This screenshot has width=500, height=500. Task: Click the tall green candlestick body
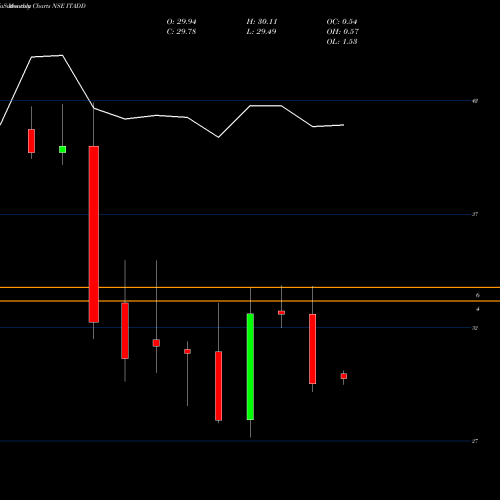click(250, 367)
